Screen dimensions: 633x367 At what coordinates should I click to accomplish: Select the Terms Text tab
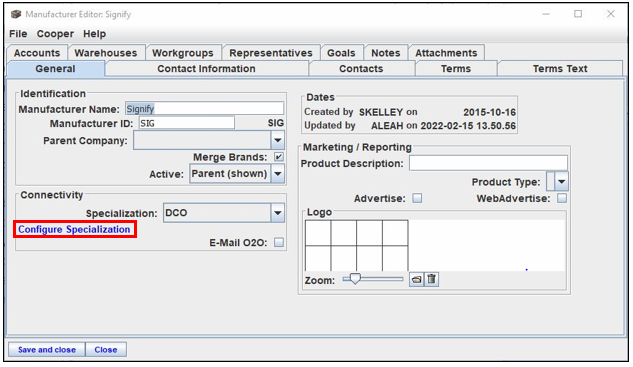560,69
